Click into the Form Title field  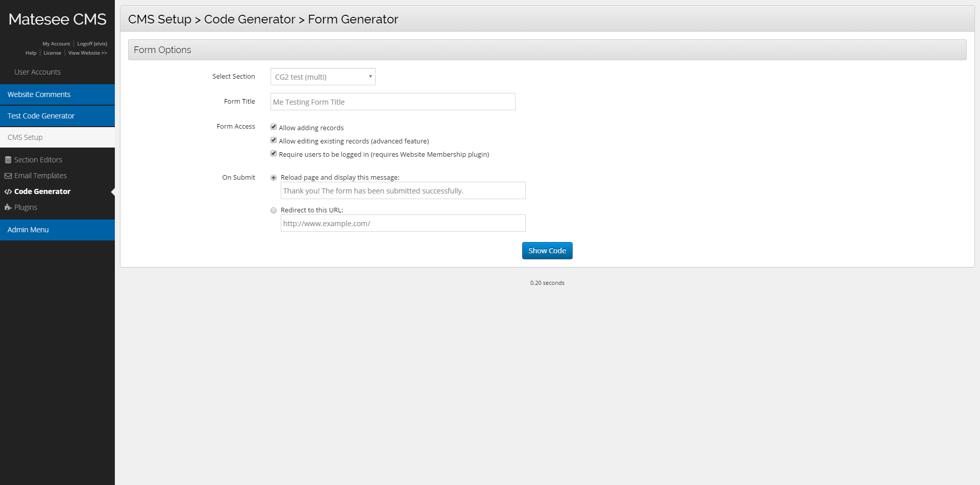tap(393, 102)
